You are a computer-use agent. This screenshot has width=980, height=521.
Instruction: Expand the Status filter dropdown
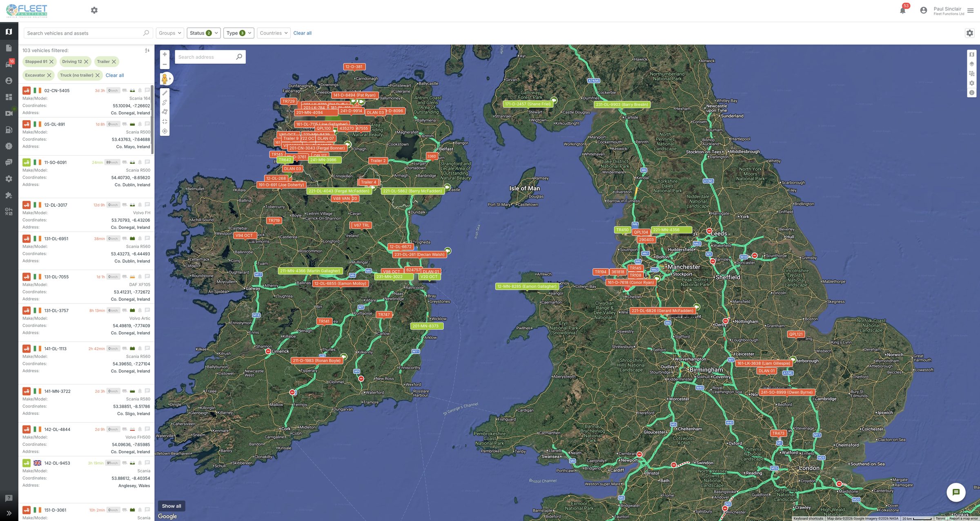(x=204, y=33)
